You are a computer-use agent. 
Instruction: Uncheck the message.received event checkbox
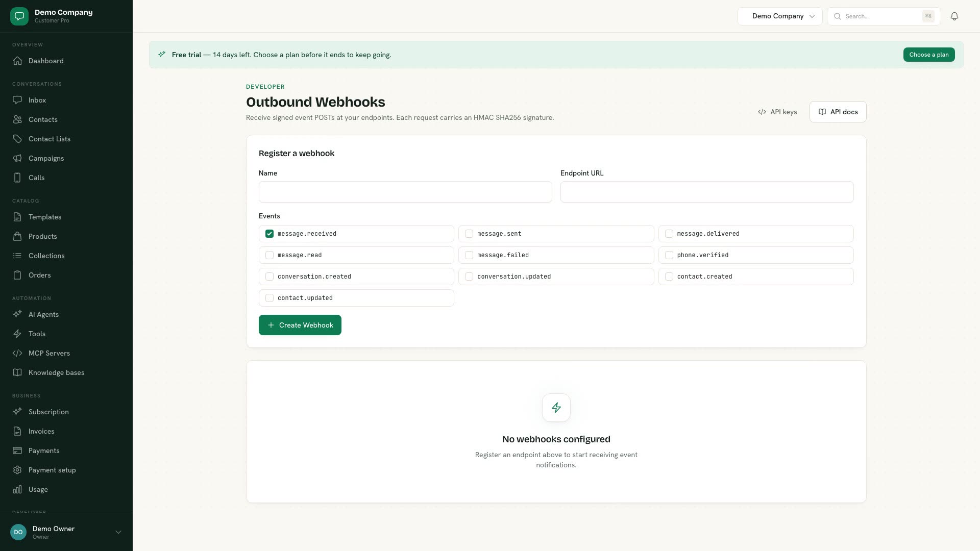tap(269, 234)
